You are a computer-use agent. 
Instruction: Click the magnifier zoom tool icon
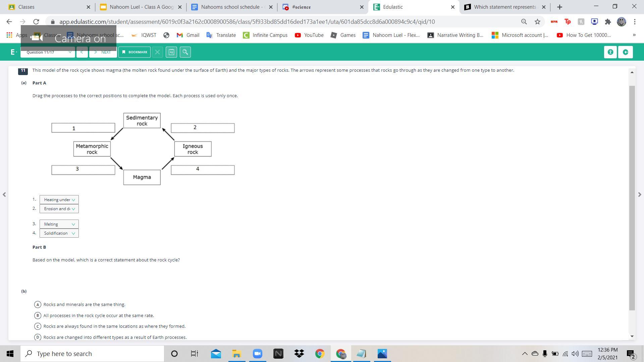[x=185, y=52]
